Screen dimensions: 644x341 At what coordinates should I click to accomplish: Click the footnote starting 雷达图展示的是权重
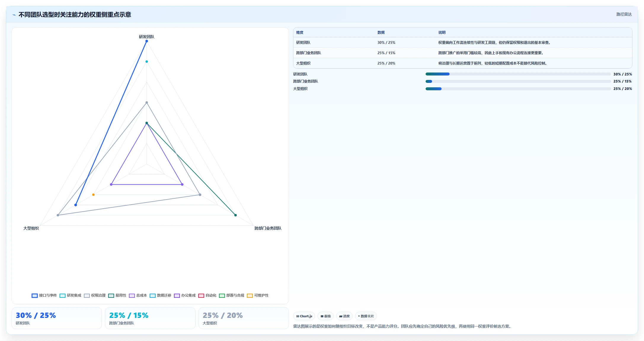(x=403, y=326)
